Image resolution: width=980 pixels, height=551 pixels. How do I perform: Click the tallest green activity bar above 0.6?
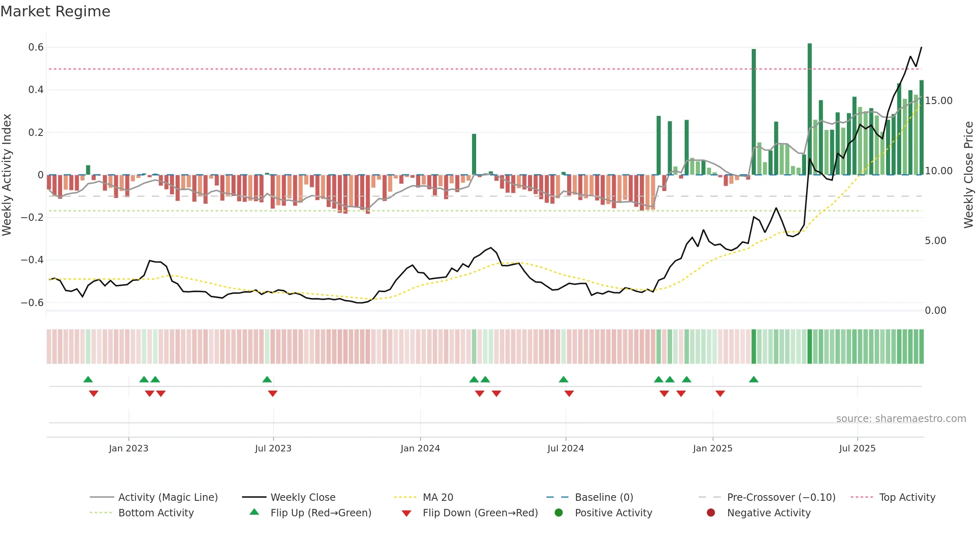click(810, 109)
